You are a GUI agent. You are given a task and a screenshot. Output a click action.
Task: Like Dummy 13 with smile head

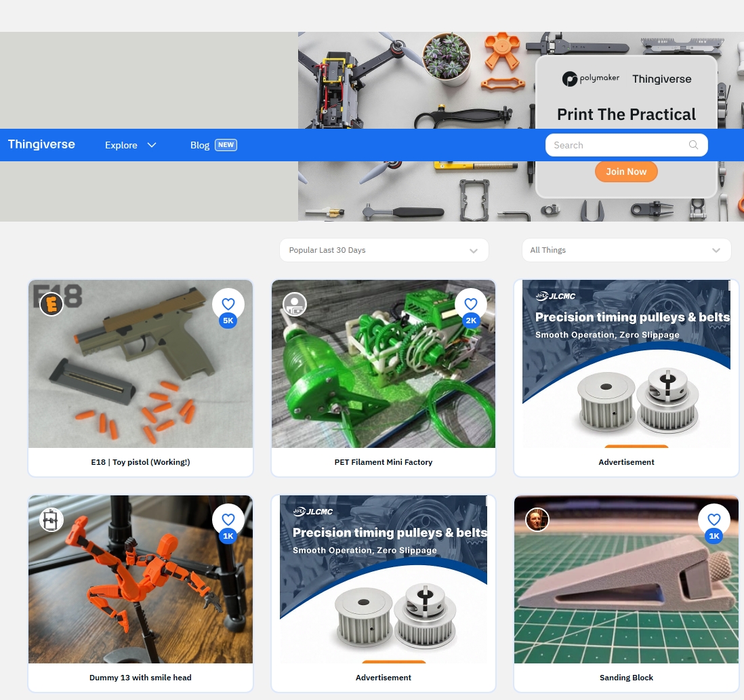(x=228, y=520)
